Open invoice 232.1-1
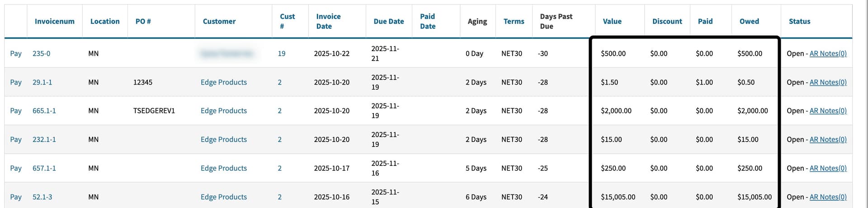 click(x=44, y=140)
